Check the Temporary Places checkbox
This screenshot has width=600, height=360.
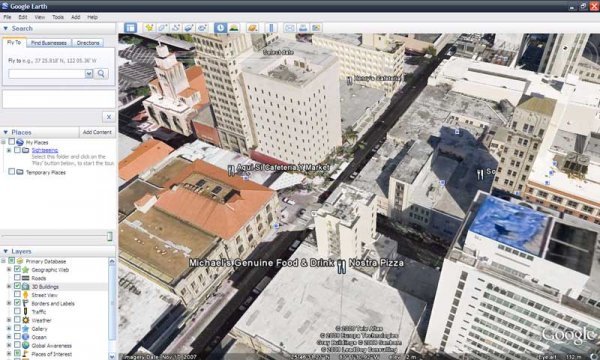click(11, 172)
